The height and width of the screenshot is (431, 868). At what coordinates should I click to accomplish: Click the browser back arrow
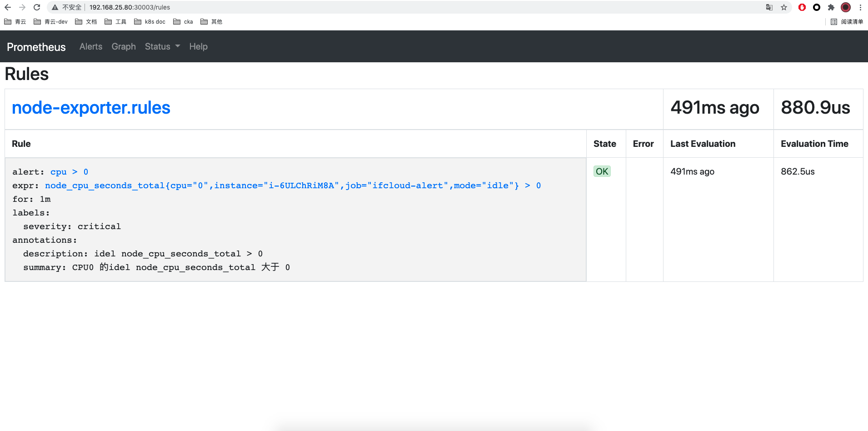(x=8, y=7)
